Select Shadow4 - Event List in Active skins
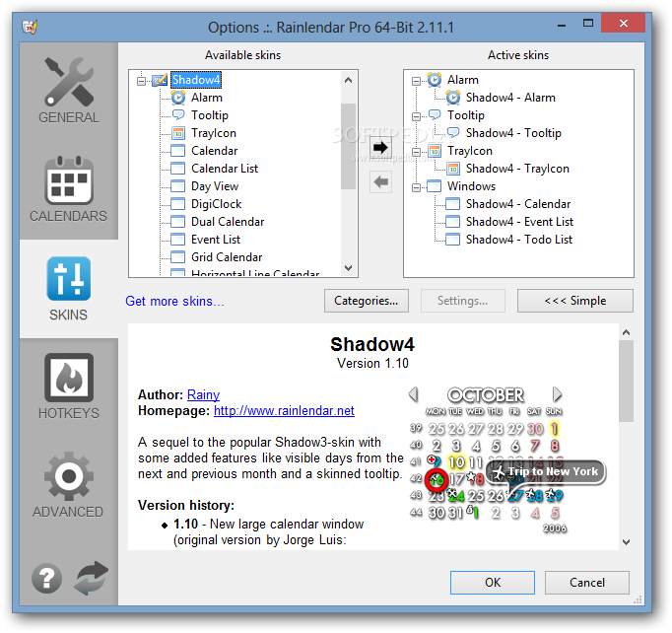 (519, 222)
